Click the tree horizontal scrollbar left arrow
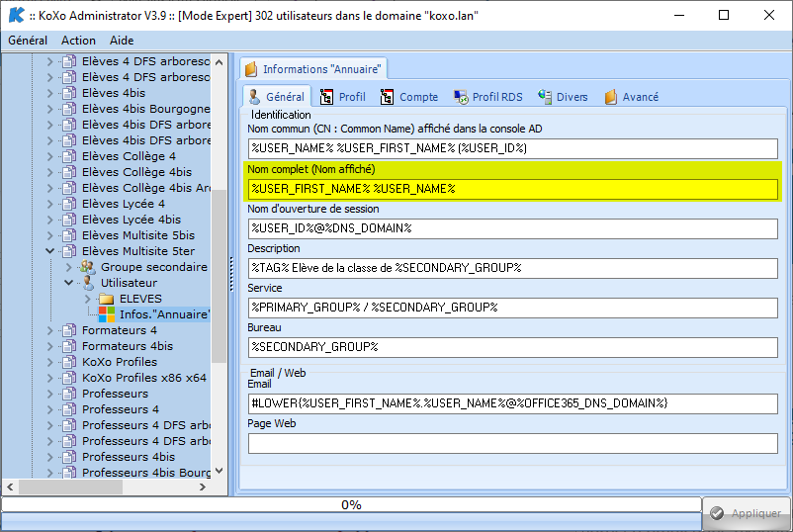This screenshot has width=793, height=532. tap(10, 487)
